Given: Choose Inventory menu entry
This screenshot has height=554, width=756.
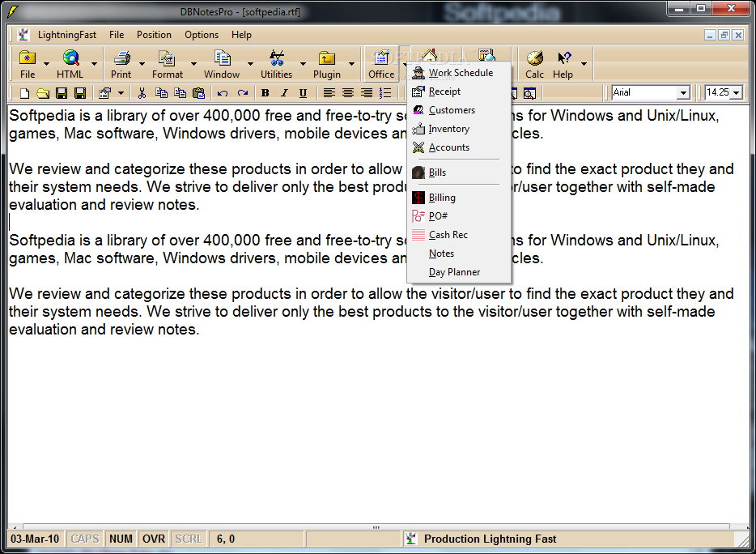Looking at the screenshot, I should point(458,129).
